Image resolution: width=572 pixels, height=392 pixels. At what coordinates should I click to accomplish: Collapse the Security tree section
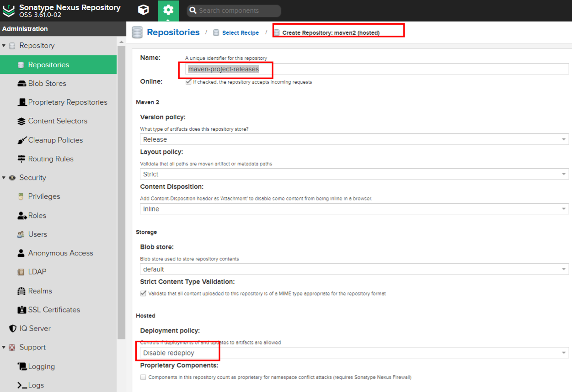click(4, 178)
